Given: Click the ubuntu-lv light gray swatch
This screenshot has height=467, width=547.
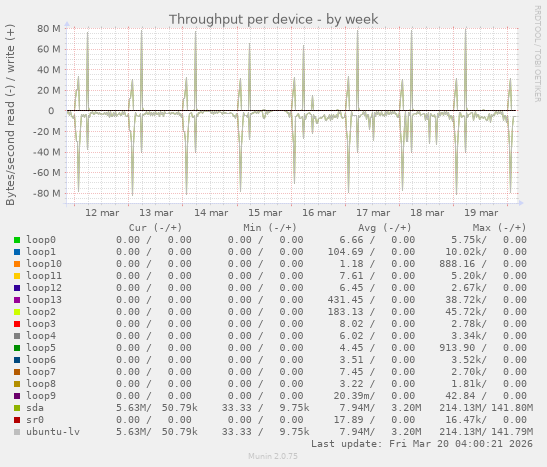Looking at the screenshot, I should tap(17, 432).
